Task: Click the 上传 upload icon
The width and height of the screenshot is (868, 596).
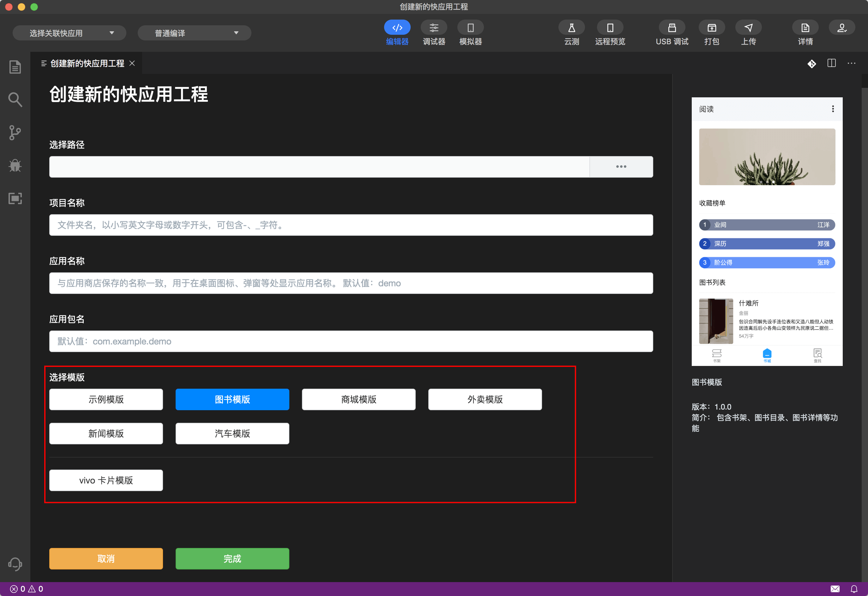Action: click(x=749, y=28)
